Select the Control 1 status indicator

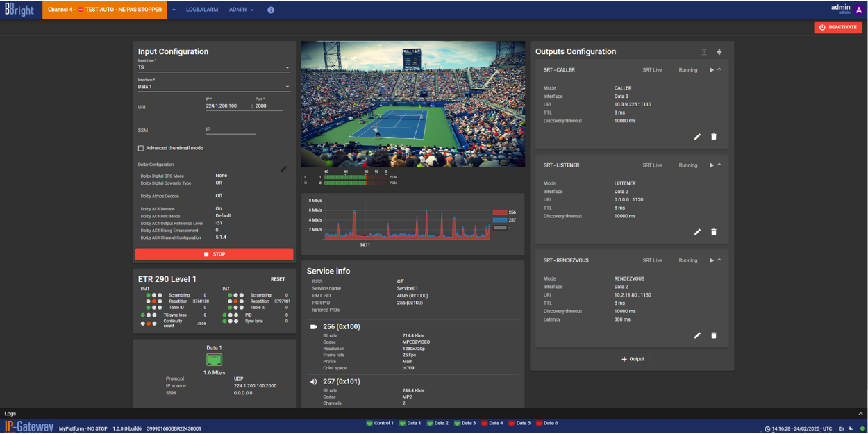380,423
